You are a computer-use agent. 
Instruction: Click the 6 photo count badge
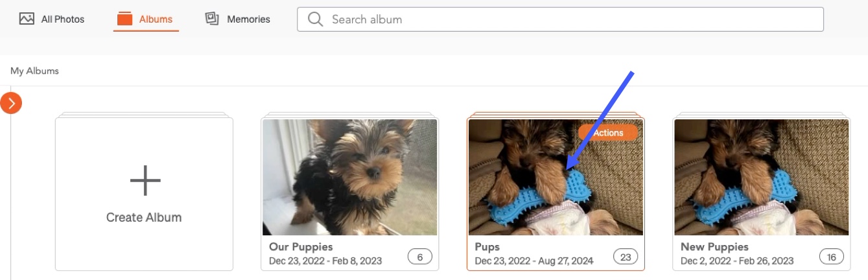click(x=420, y=257)
